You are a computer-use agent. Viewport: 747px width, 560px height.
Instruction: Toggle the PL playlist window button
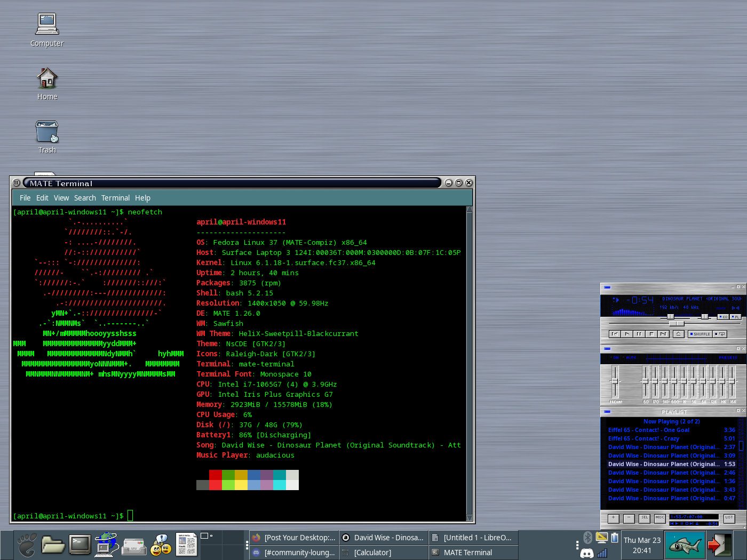736,317
